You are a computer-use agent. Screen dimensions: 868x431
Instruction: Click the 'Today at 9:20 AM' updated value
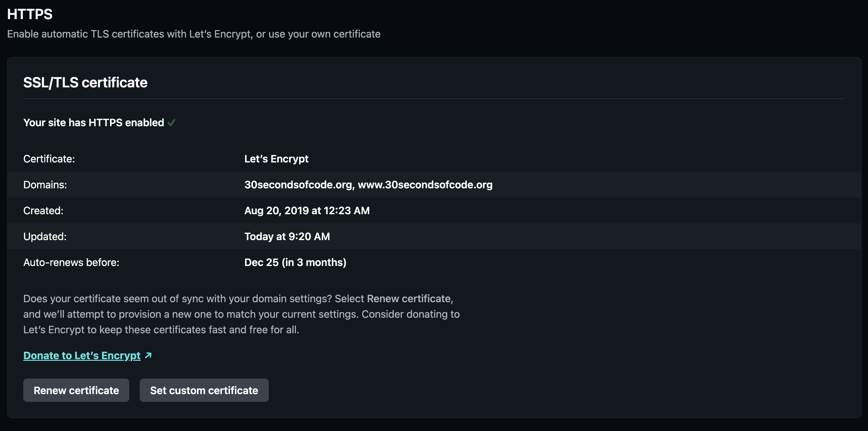[x=287, y=237]
